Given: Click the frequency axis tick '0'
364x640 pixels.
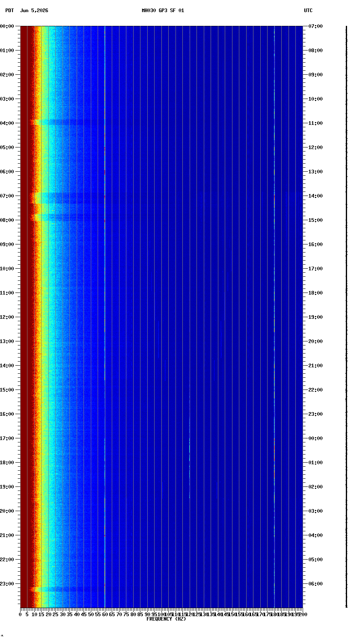Looking at the screenshot, I should click(20, 615).
